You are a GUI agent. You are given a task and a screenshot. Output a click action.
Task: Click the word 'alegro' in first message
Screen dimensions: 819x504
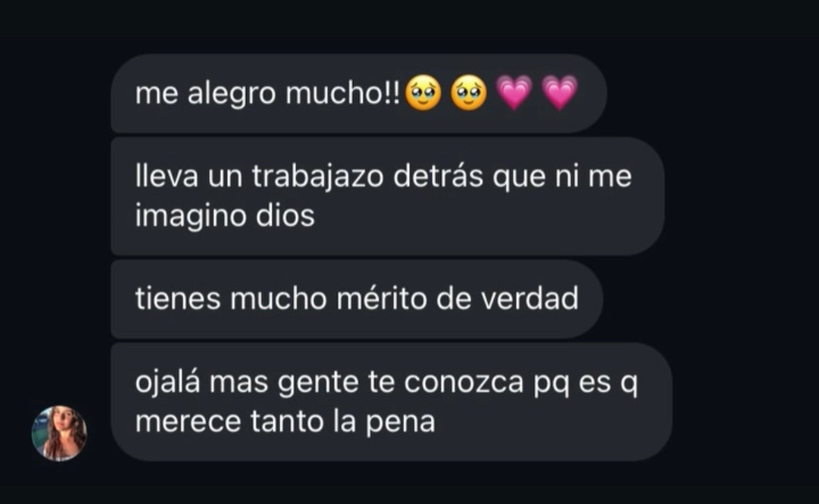click(x=231, y=95)
